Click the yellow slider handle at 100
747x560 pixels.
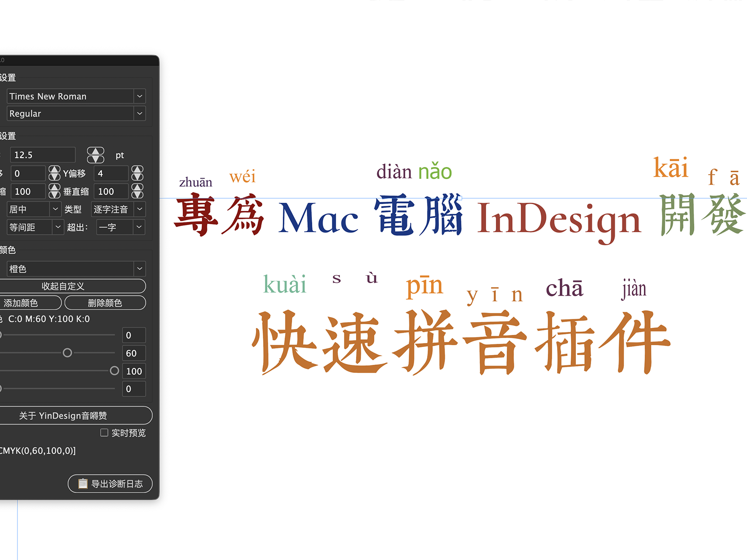[x=114, y=371]
